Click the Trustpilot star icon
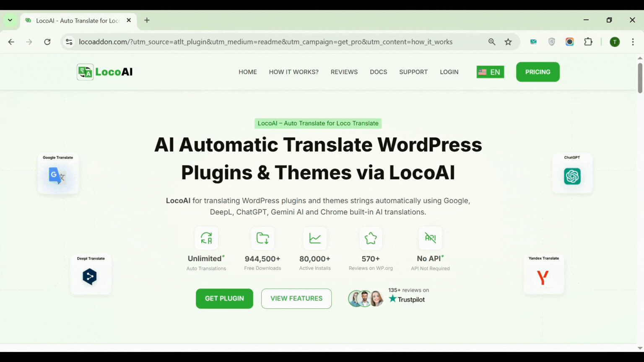Image resolution: width=644 pixels, height=362 pixels. [392, 299]
